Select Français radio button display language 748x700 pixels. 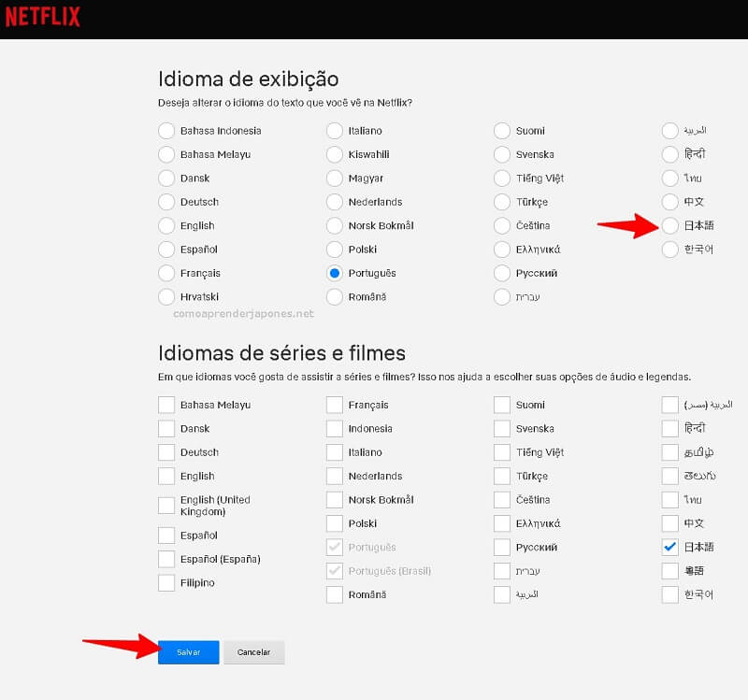coord(166,273)
